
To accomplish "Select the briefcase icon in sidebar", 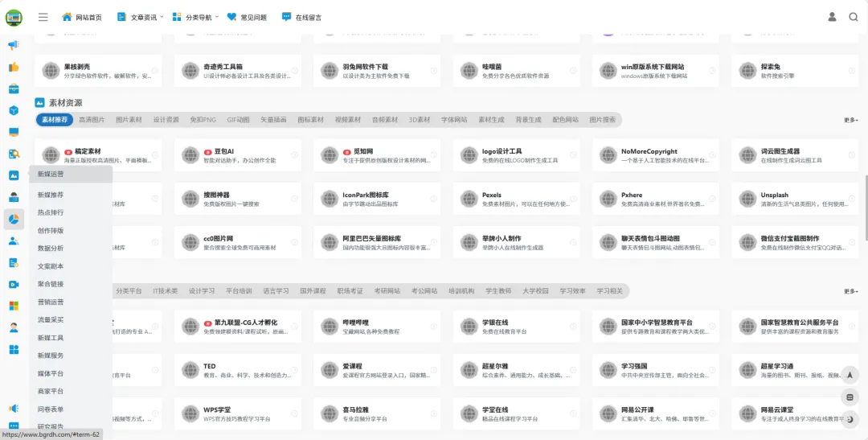I will click(14, 88).
